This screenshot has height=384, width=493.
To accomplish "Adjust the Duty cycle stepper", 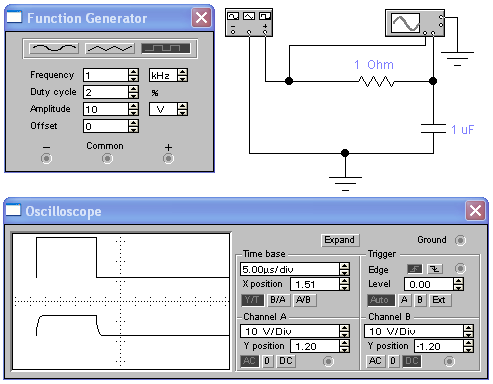I will click(x=133, y=92).
